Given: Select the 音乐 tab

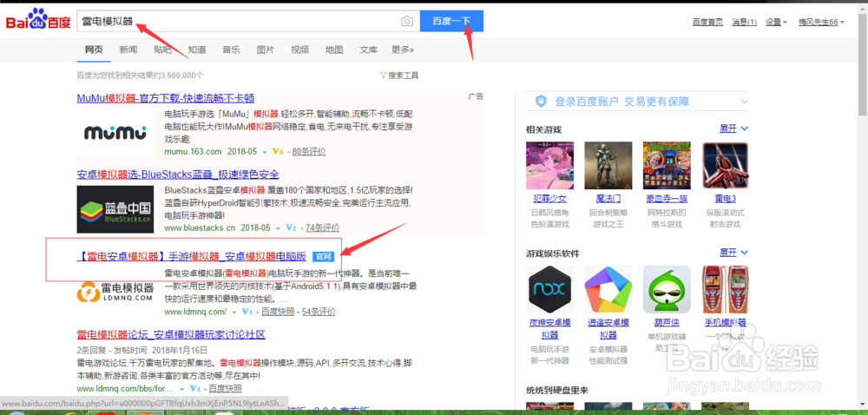Looking at the screenshot, I should tap(231, 49).
